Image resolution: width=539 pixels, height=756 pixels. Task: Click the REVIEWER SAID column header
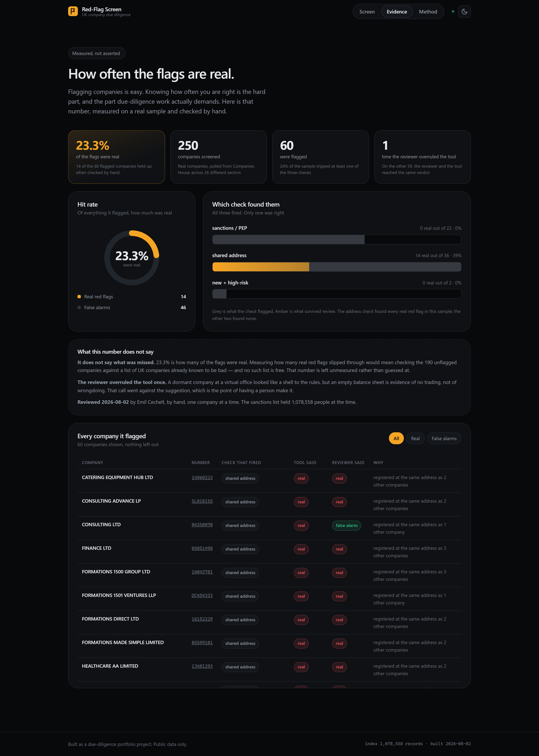pyautogui.click(x=348, y=463)
